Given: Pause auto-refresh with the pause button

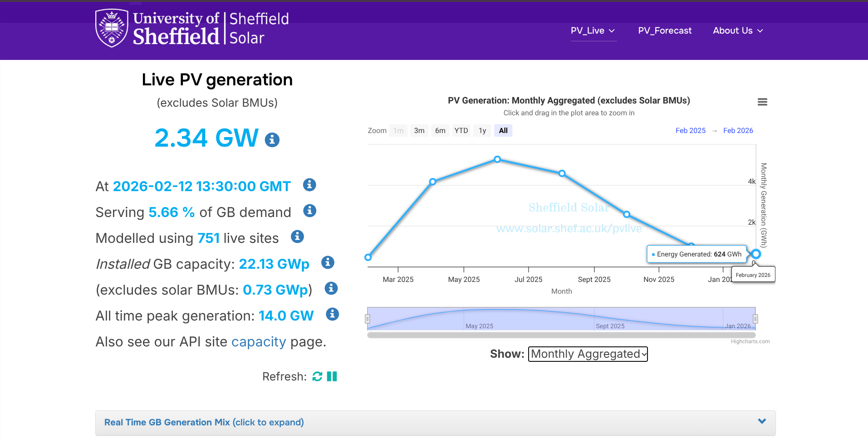Looking at the screenshot, I should (332, 376).
